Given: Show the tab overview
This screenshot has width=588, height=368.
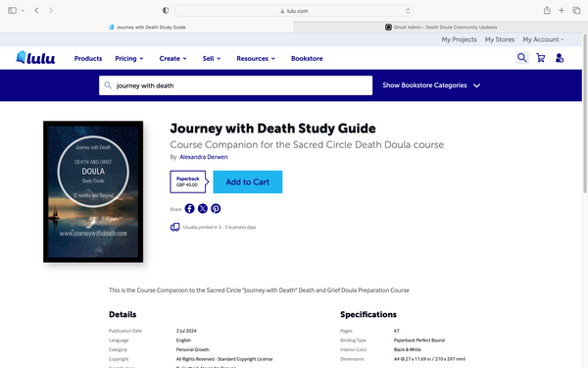Looking at the screenshot, I should [576, 11].
